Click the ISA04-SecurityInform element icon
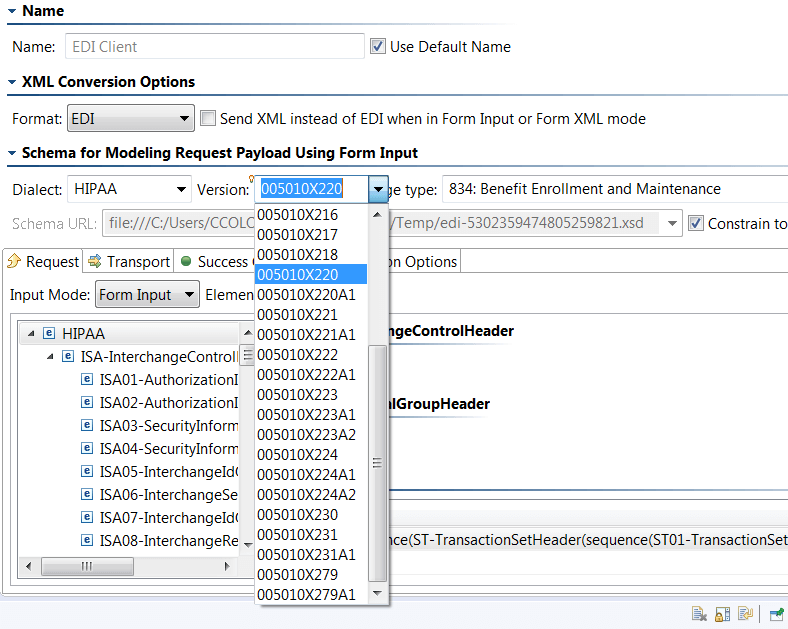The width and height of the screenshot is (788, 629). pos(87,448)
